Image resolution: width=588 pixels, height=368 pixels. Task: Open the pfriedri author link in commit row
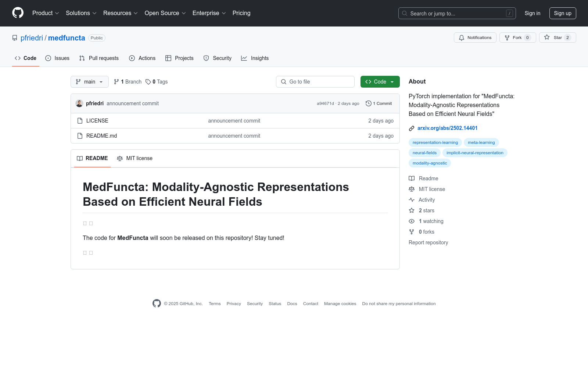[x=95, y=103]
